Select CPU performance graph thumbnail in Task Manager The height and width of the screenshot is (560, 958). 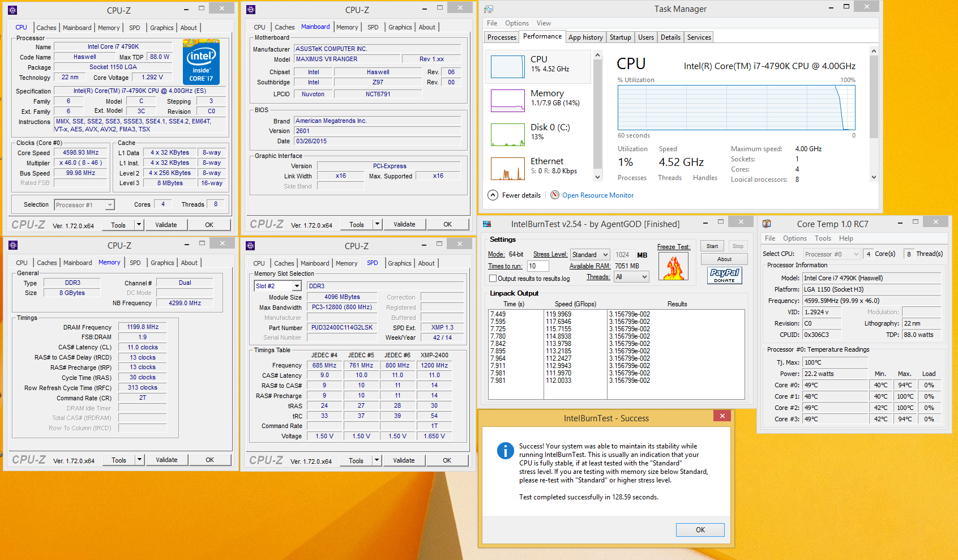coord(508,67)
